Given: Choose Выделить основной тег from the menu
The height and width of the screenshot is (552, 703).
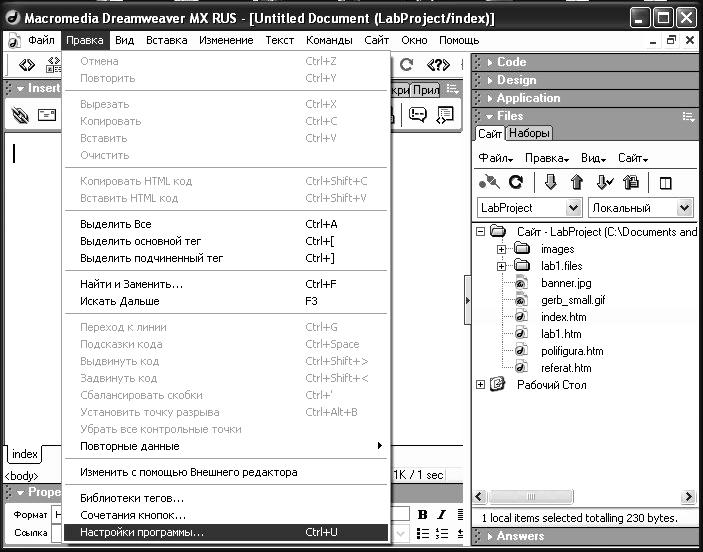Looking at the screenshot, I should (226, 241).
